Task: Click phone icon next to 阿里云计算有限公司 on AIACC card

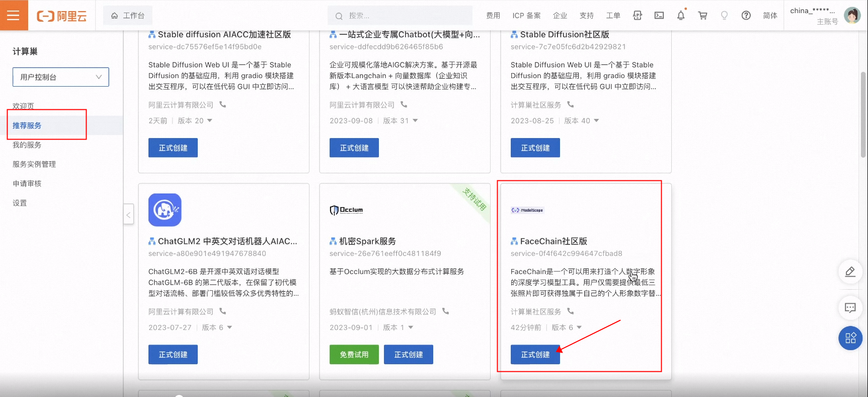Action: click(222, 105)
